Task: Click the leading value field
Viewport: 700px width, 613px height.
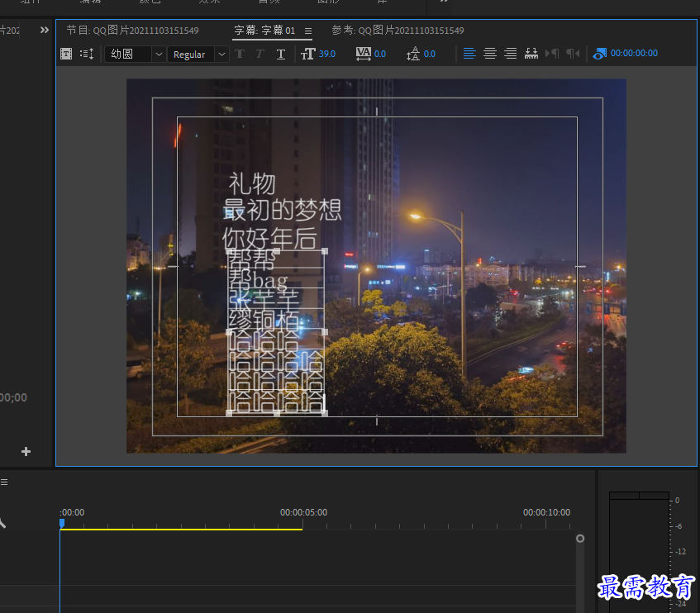Action: click(x=430, y=54)
